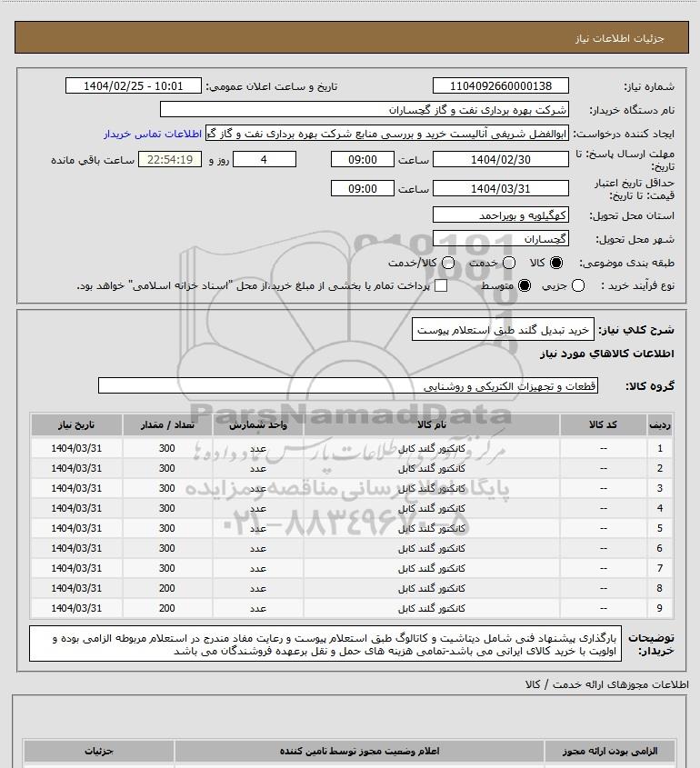The image size is (700, 768).
Task: Click the response deadline date 1404/02/30
Action: (501, 159)
